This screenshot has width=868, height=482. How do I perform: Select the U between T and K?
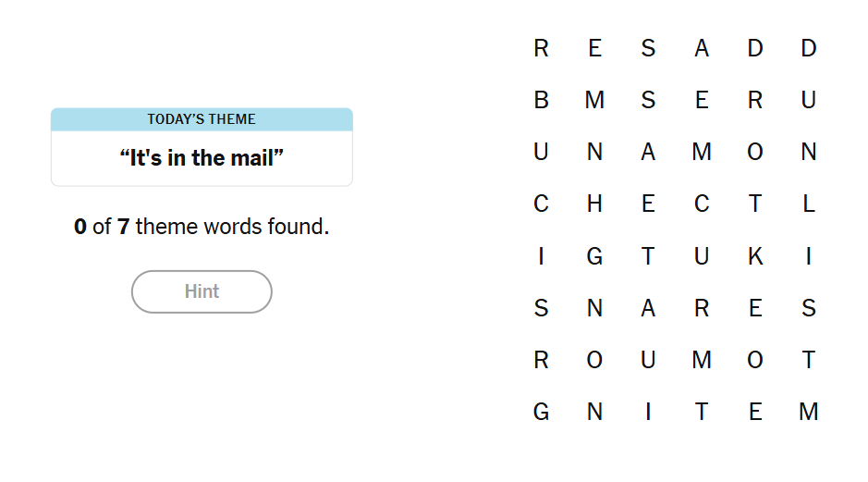tap(702, 256)
